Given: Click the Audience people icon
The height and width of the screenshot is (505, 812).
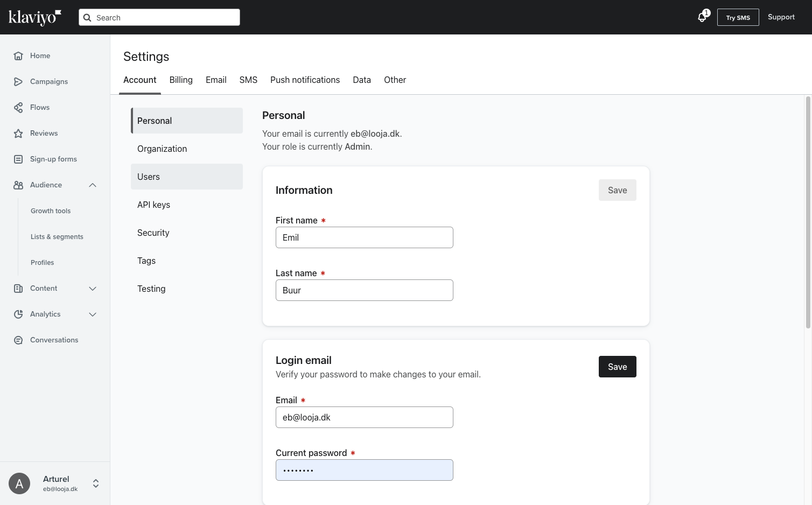Looking at the screenshot, I should click(x=18, y=185).
